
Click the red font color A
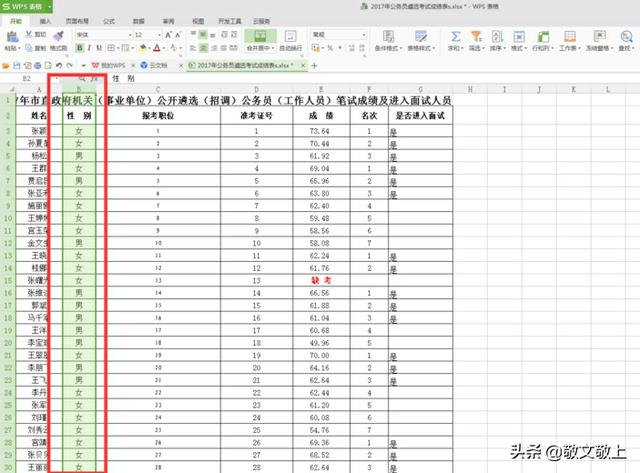tap(157, 48)
